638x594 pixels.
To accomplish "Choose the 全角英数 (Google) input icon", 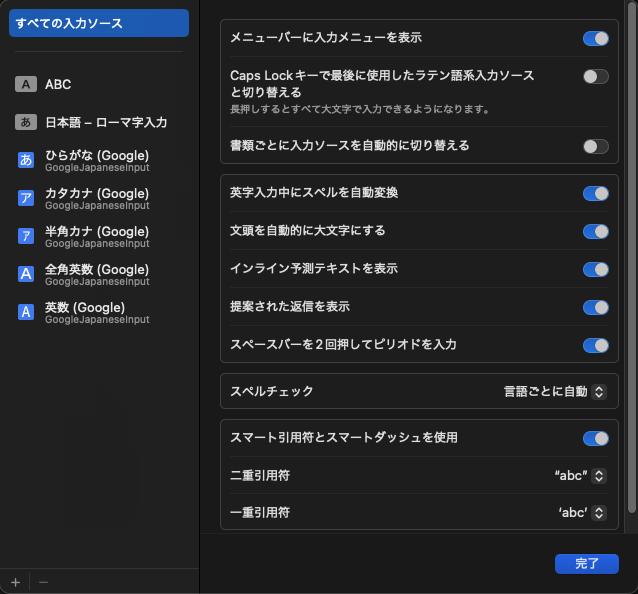I will [x=26, y=274].
